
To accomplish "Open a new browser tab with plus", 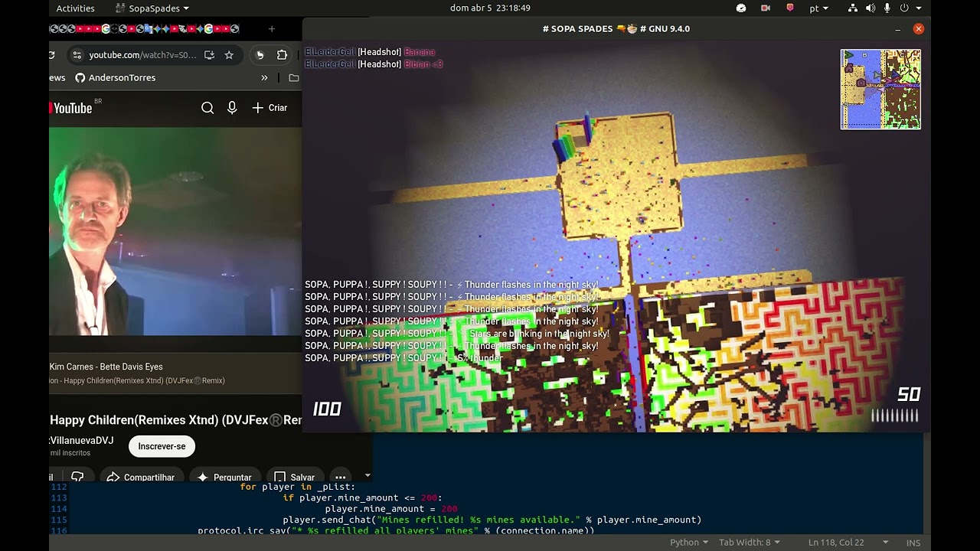I will (271, 29).
